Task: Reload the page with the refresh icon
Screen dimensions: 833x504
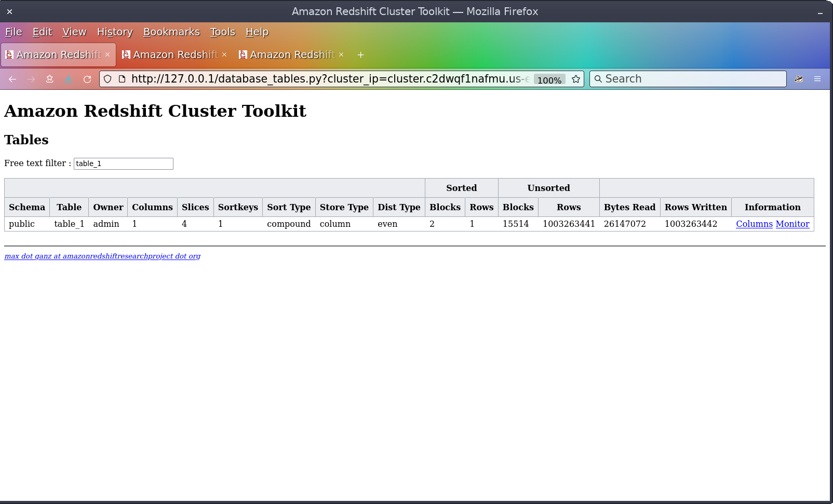Action: (87, 79)
